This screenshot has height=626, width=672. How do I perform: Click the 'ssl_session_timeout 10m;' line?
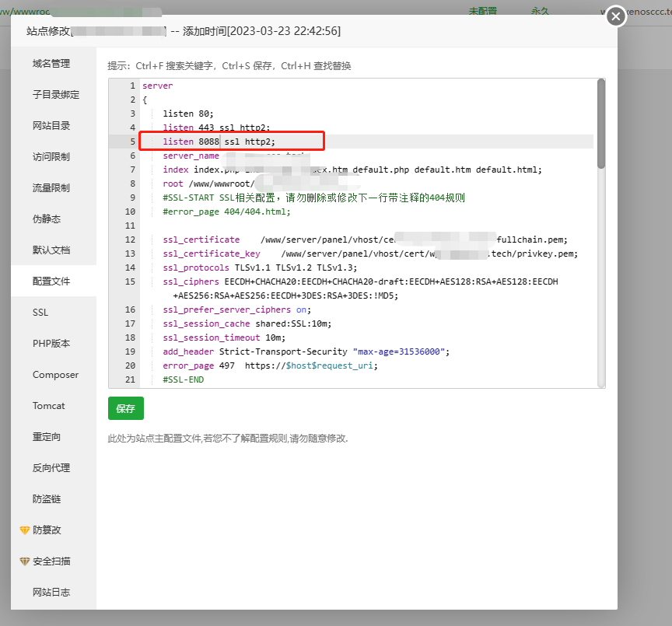tap(224, 337)
